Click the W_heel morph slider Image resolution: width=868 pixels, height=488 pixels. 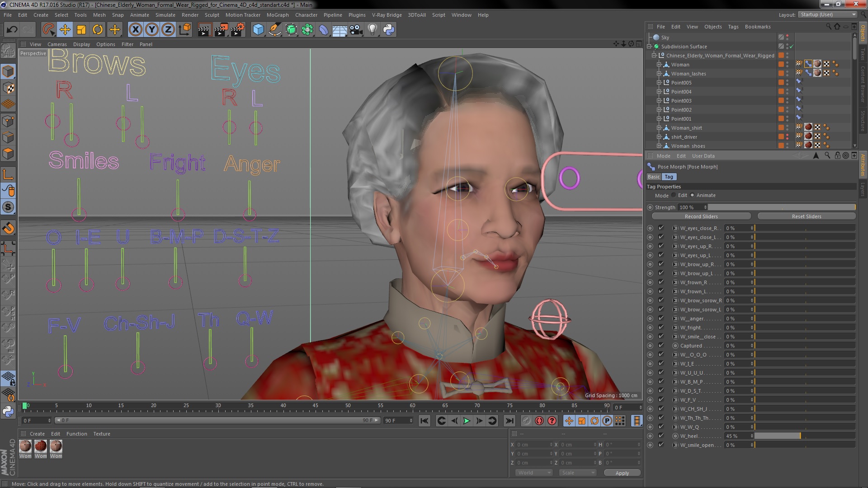[805, 436]
